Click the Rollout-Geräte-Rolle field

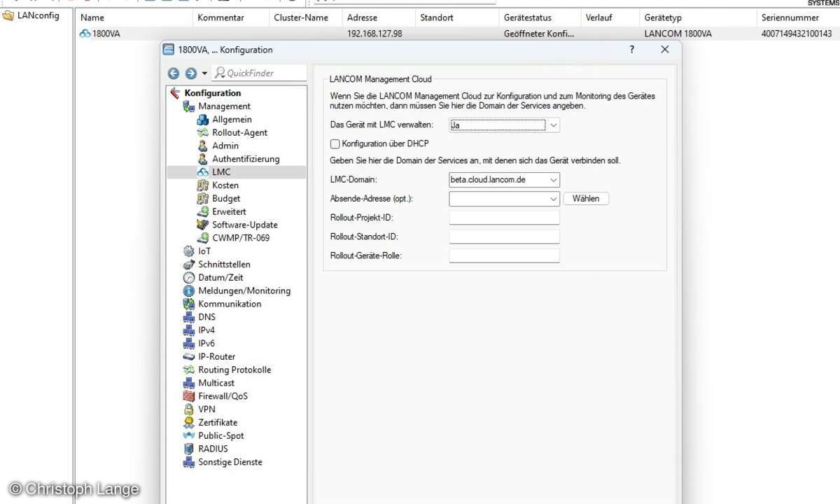point(505,255)
